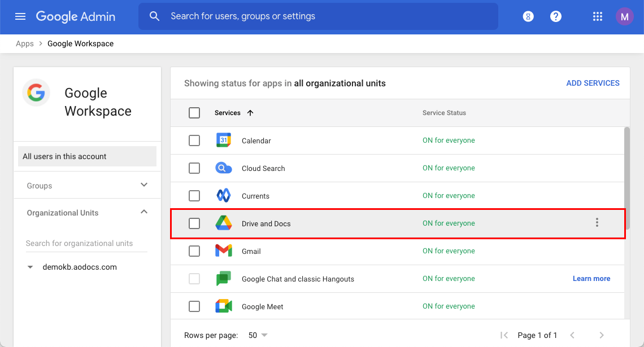Tick the Calendar row checkbox

coord(194,140)
